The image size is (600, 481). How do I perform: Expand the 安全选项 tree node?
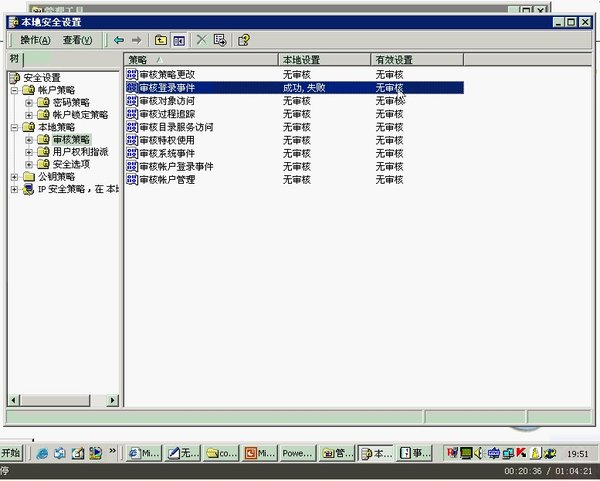pos(29,164)
